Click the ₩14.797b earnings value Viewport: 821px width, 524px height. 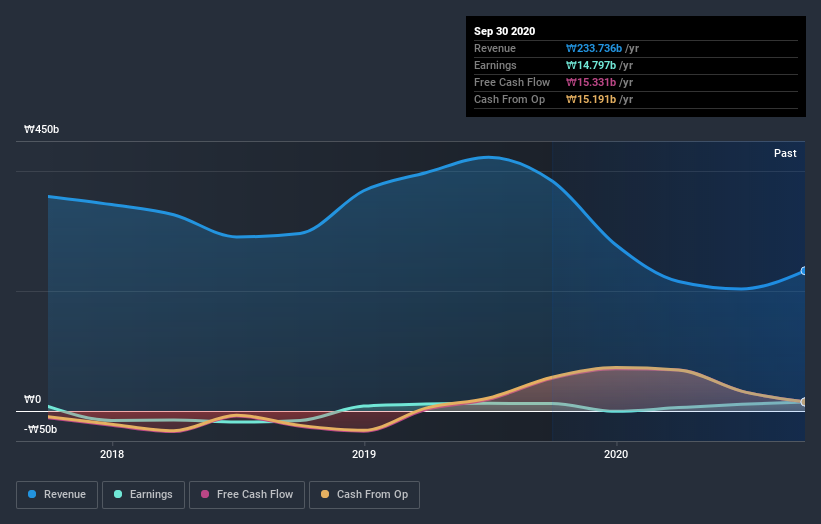(591, 65)
